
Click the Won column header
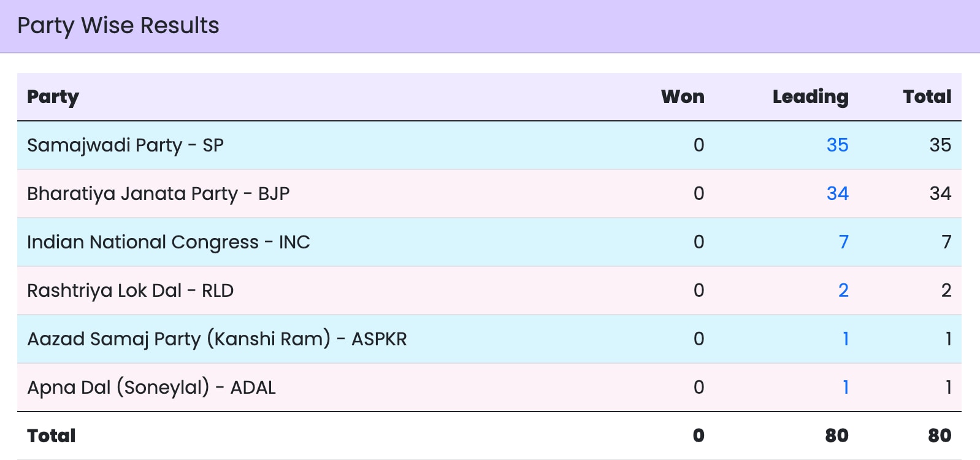683,96
